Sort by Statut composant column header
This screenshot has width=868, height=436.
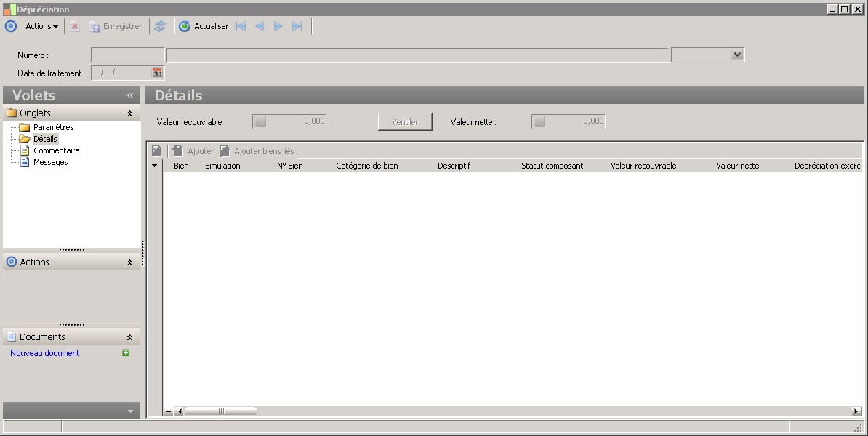(x=552, y=166)
